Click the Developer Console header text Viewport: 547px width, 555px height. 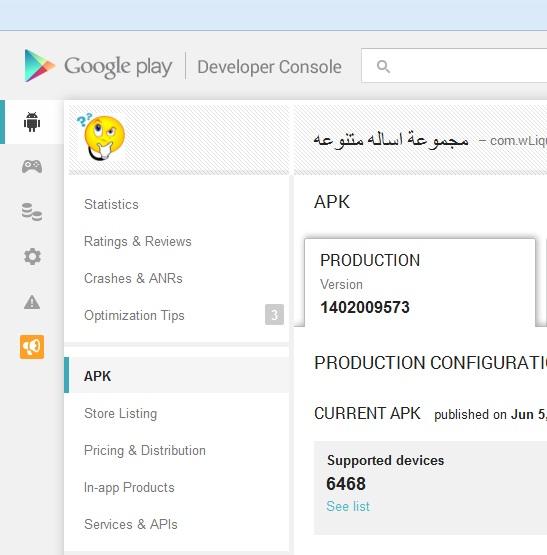click(x=269, y=67)
